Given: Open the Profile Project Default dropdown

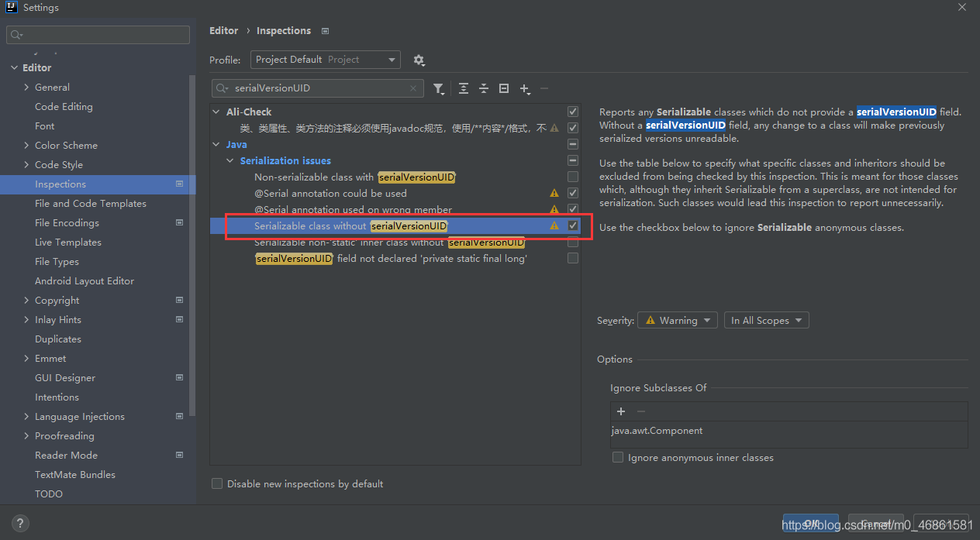Looking at the screenshot, I should (326, 60).
